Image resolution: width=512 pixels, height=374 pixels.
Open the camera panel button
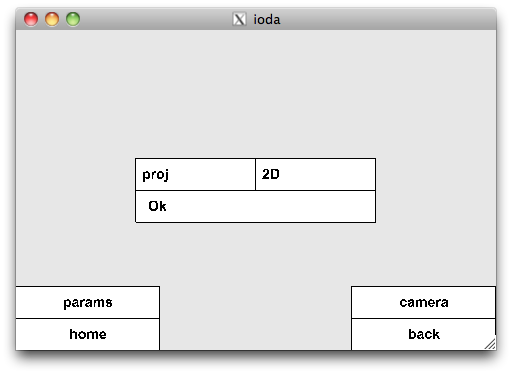coord(423,302)
